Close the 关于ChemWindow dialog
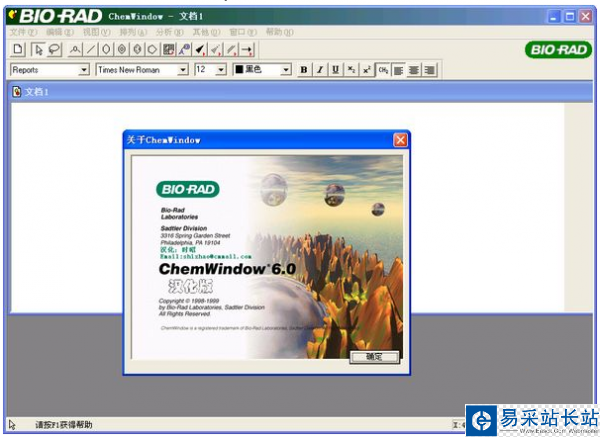 tap(400, 140)
